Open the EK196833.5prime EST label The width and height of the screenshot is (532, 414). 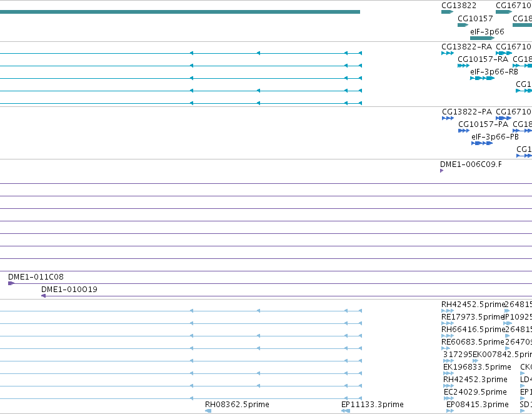click(477, 367)
